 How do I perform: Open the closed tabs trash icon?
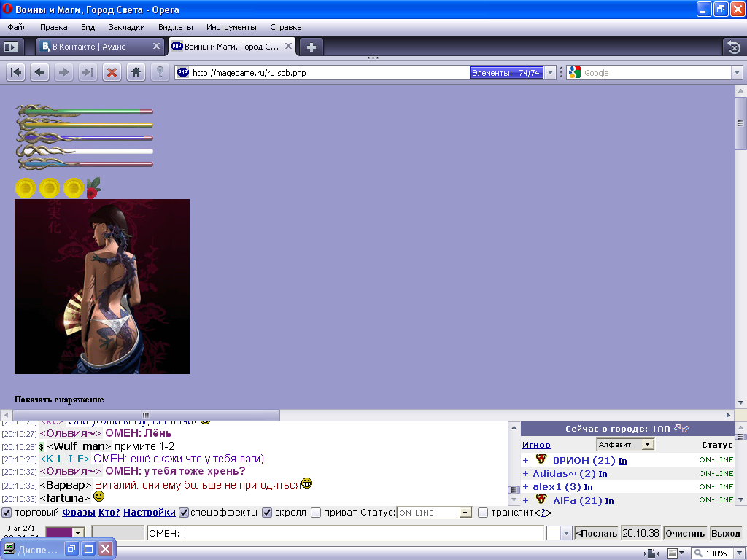[x=734, y=47]
